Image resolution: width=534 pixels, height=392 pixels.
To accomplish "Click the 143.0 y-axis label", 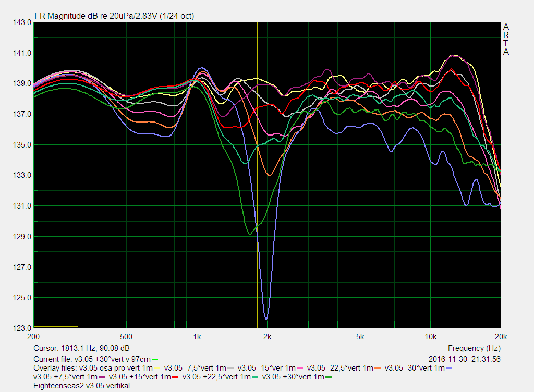I will (x=22, y=22).
